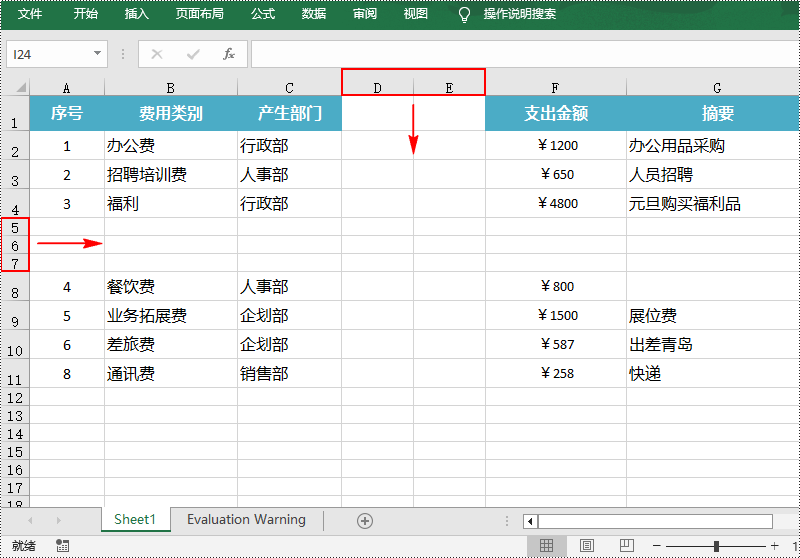Select row 12 header
Viewport: 800px width, 558px height.
tap(15, 397)
